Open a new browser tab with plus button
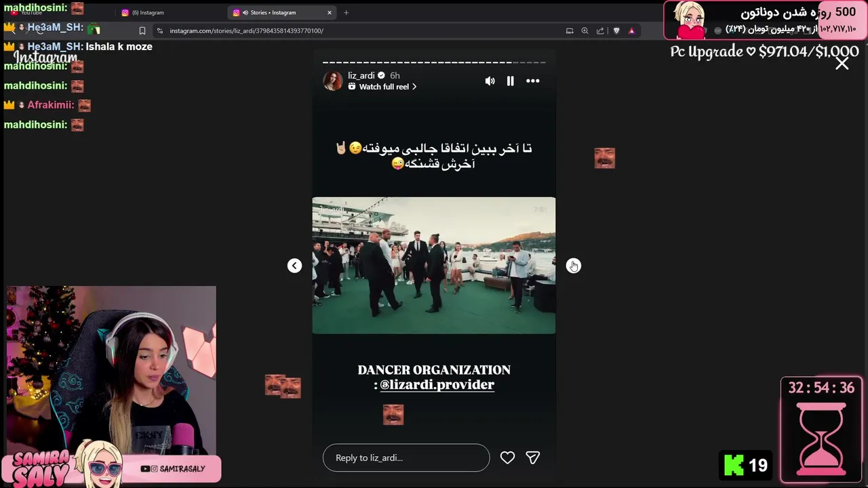The image size is (868, 488). tap(346, 12)
